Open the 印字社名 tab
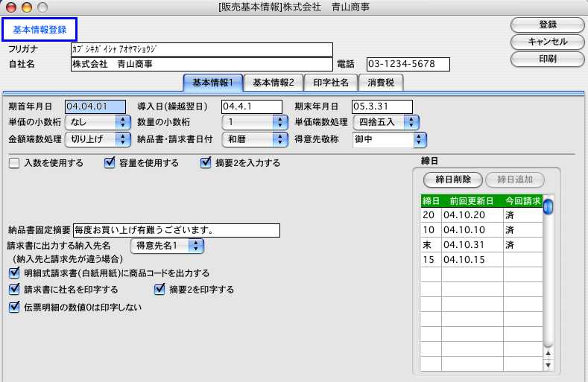588x382 pixels. coord(329,83)
